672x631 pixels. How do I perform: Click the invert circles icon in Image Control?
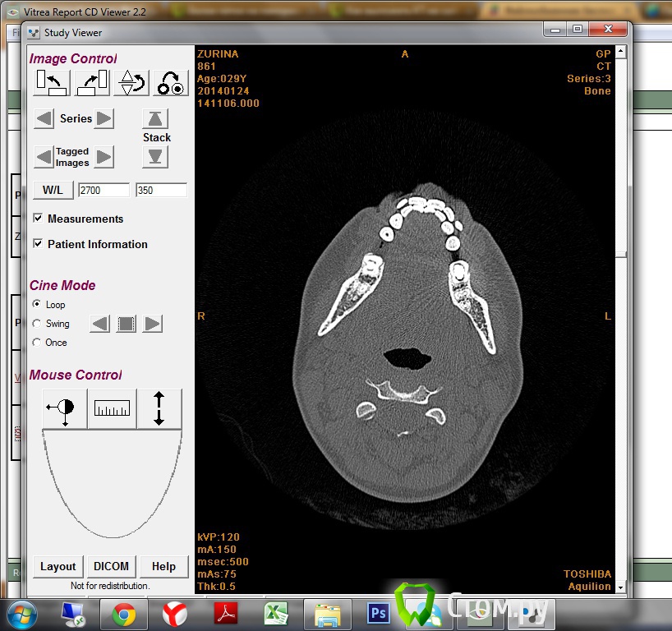171,82
